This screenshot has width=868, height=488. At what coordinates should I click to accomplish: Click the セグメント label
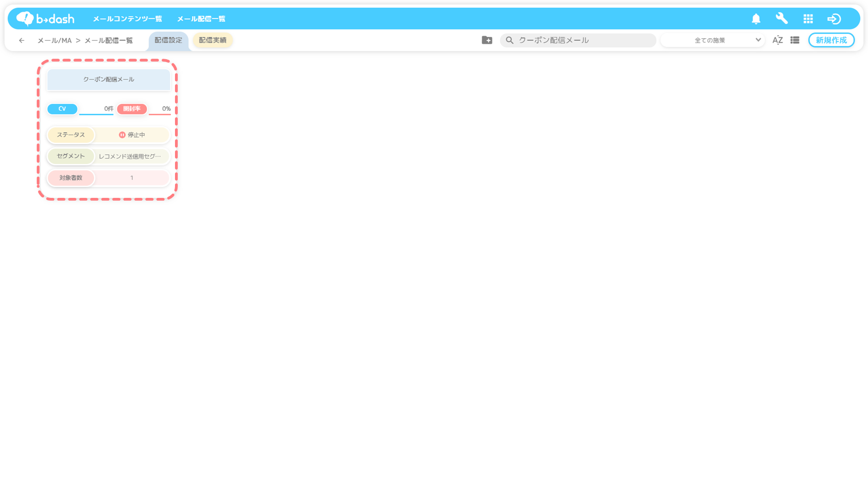(x=71, y=156)
